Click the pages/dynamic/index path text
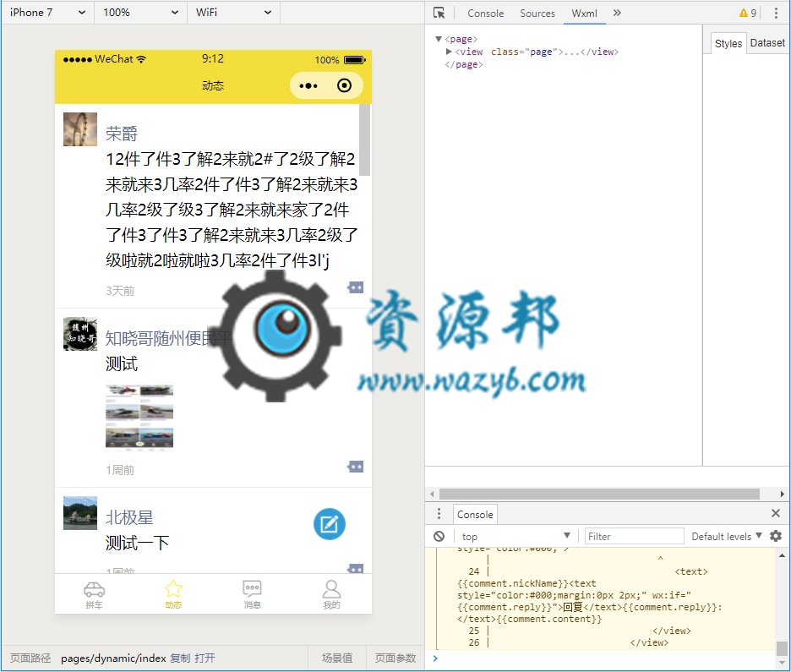This screenshot has height=672, width=791. pos(113,658)
